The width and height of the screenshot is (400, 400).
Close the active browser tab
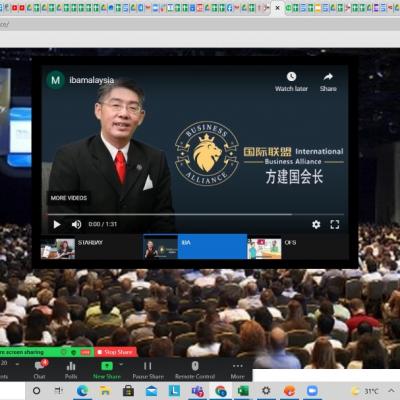point(277,8)
